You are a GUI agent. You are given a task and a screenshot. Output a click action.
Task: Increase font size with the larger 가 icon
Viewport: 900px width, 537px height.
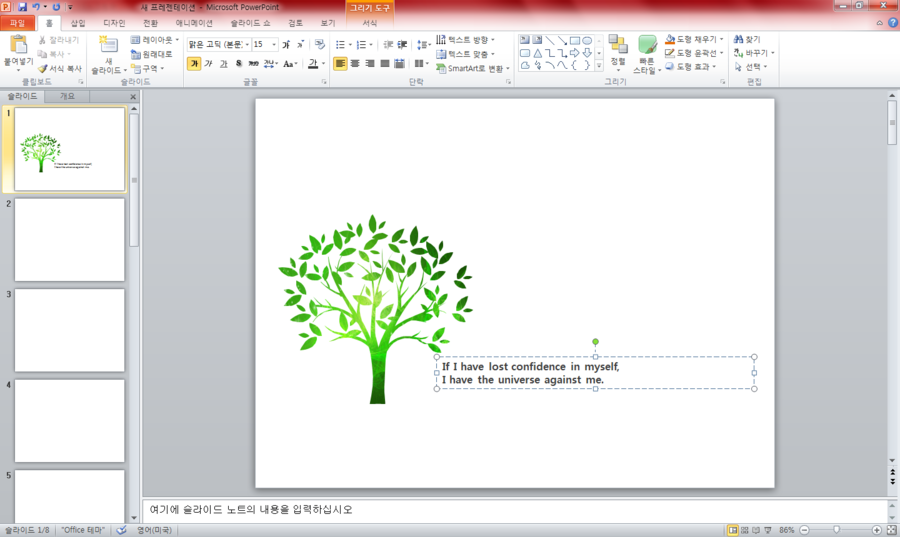click(x=286, y=44)
